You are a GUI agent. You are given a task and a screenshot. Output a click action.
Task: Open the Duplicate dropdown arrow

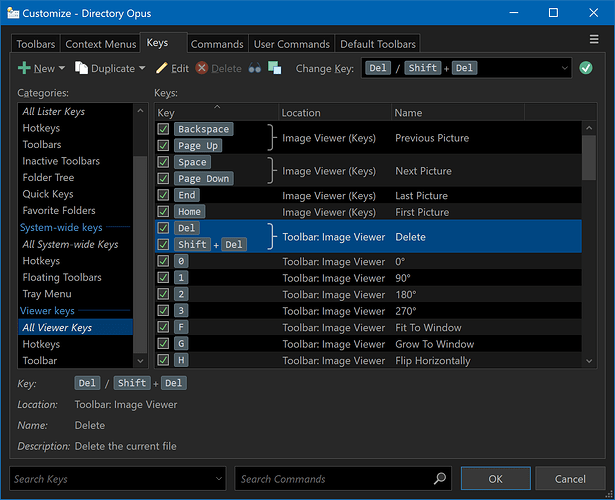coord(142,68)
